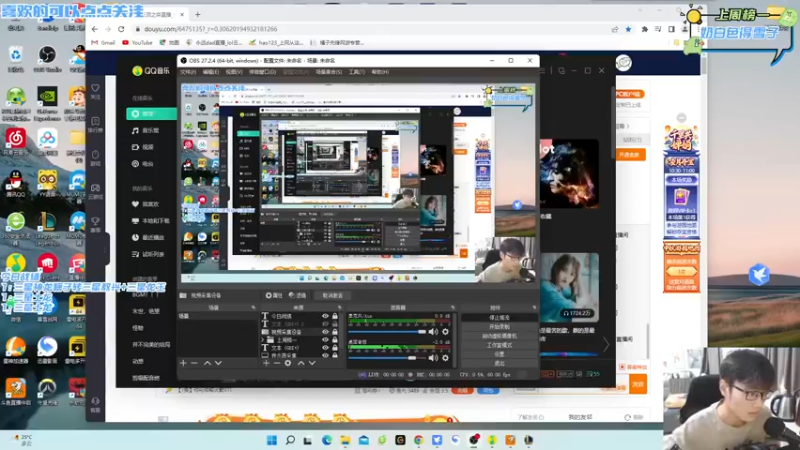800x450 pixels.
Task: Open the OBS 工具 (Tools) menu
Action: pos(357,72)
